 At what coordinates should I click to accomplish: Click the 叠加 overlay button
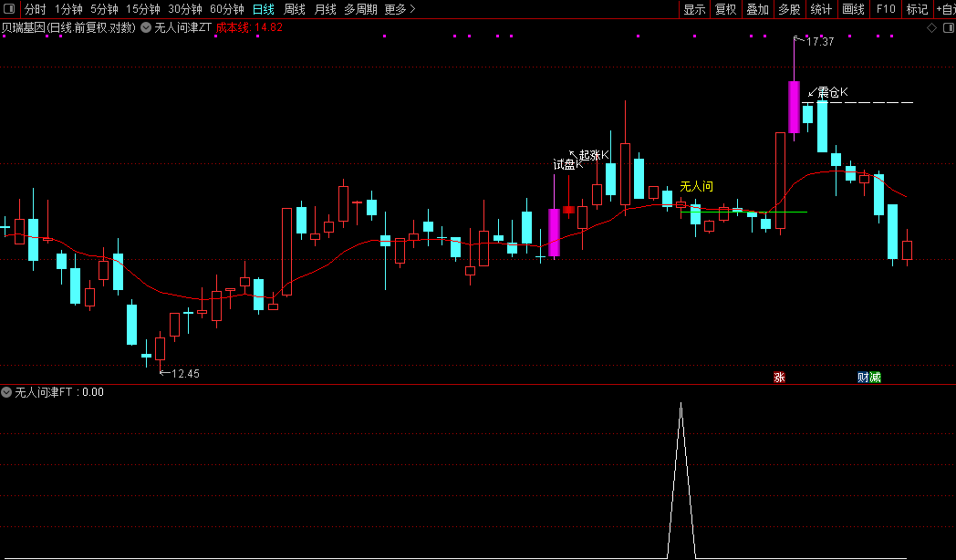click(758, 9)
